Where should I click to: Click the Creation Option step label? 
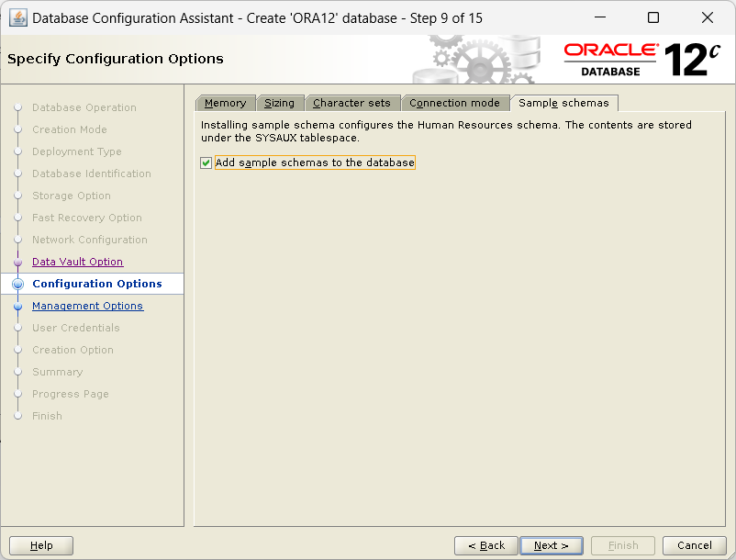tap(72, 350)
